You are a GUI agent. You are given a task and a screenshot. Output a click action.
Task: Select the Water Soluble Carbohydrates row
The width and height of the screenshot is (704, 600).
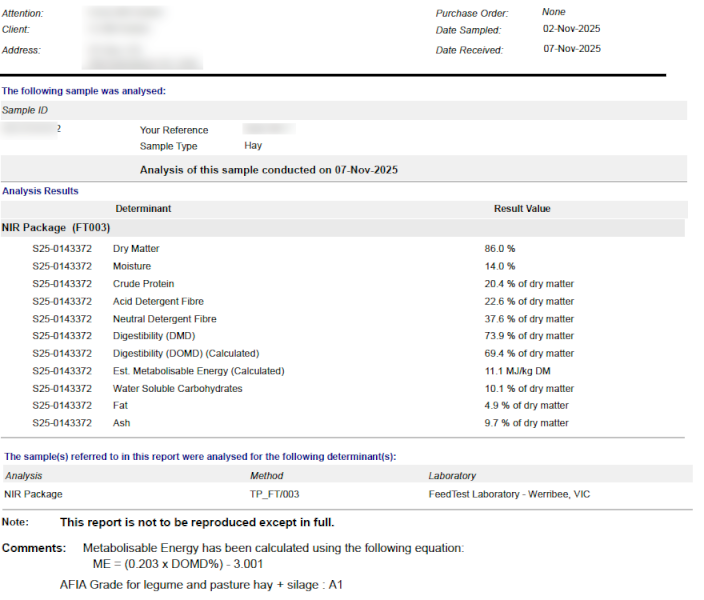[x=177, y=389]
